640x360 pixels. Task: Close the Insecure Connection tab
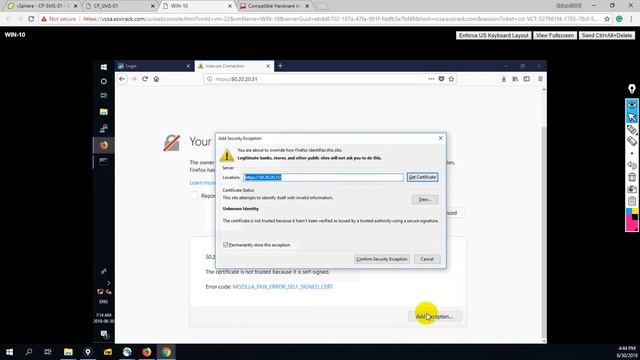pyautogui.click(x=268, y=66)
